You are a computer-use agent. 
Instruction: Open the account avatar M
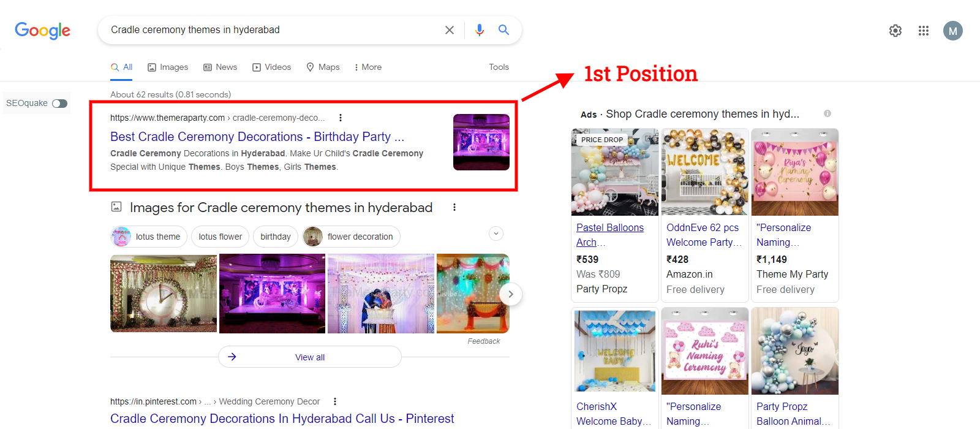[953, 31]
